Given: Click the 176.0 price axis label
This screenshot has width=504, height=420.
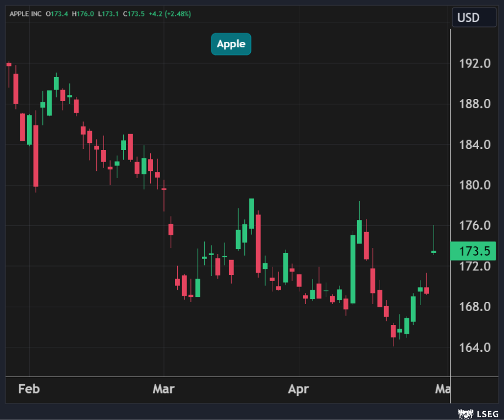Looking at the screenshot, I should (x=474, y=226).
